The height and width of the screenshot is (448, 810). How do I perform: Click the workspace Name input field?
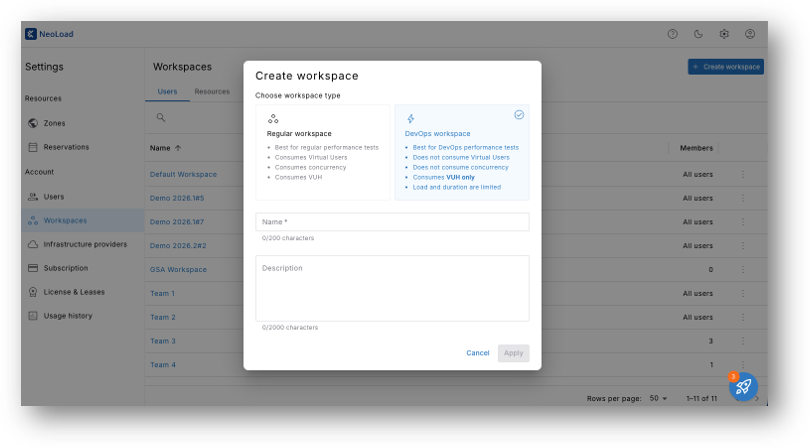point(392,222)
